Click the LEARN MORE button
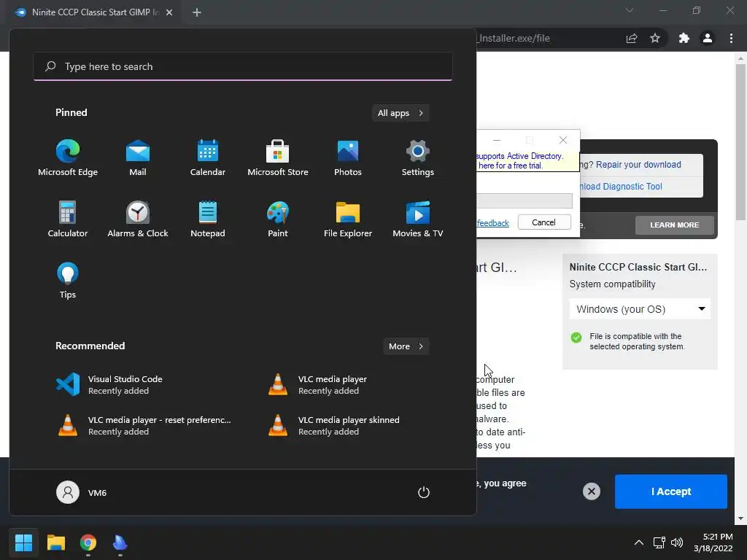 click(675, 225)
